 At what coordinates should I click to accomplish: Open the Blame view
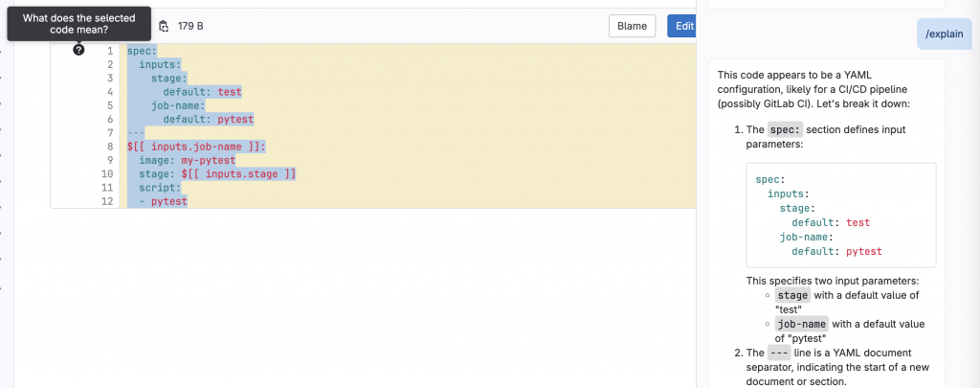click(632, 26)
